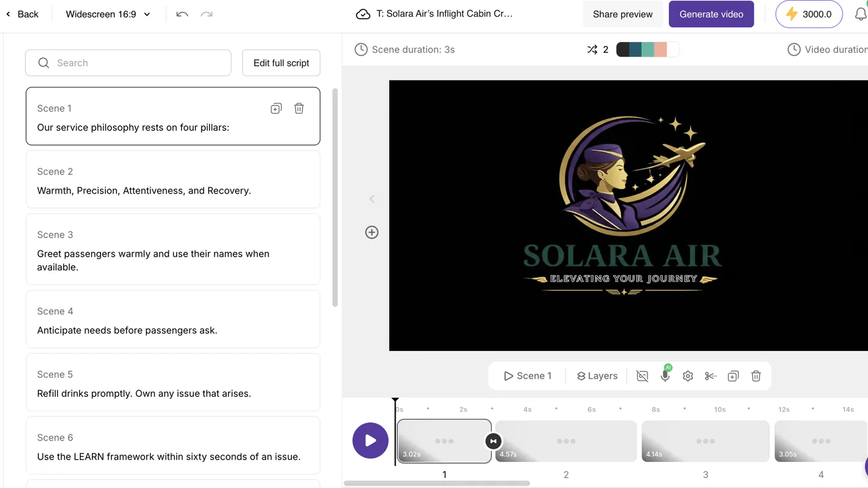Image resolution: width=868 pixels, height=488 pixels.
Task: Click the Video duration clock icon
Action: [x=794, y=50]
